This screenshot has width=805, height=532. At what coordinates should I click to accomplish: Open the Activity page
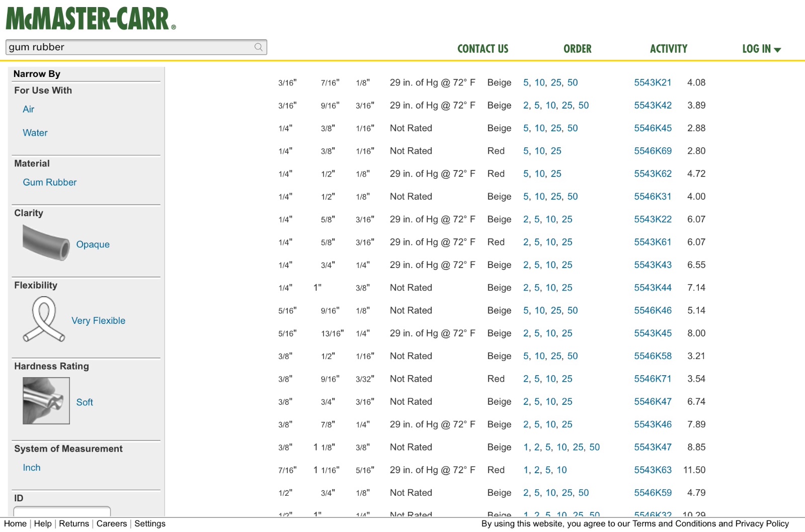point(668,49)
